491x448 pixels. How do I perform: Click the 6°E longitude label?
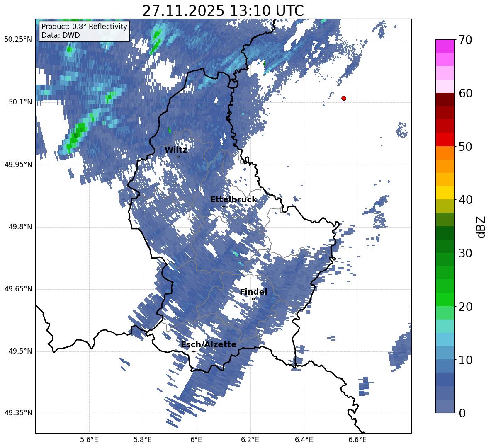(196, 440)
